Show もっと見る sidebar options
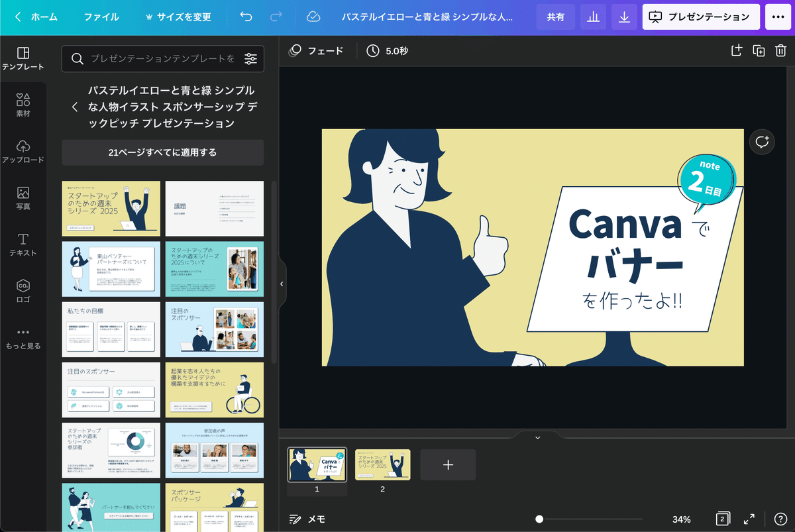 [23, 339]
